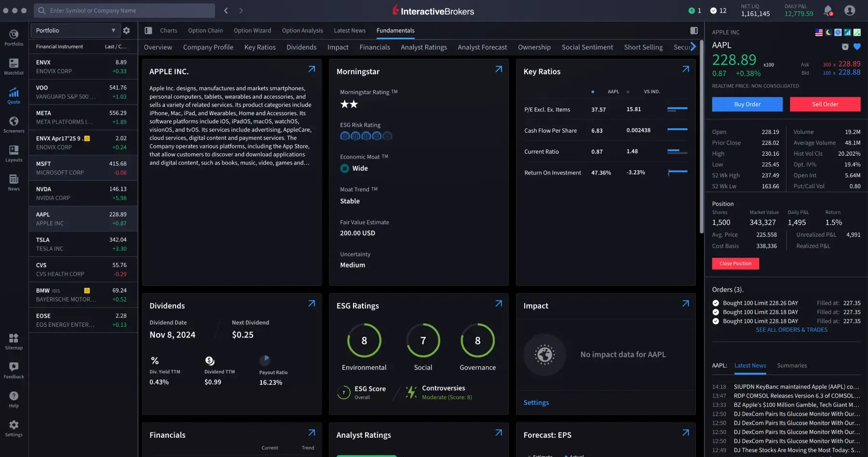Image resolution: width=868 pixels, height=457 pixels.
Task: Toggle AAPL as favorite with the heart icon
Action: coord(858,46)
